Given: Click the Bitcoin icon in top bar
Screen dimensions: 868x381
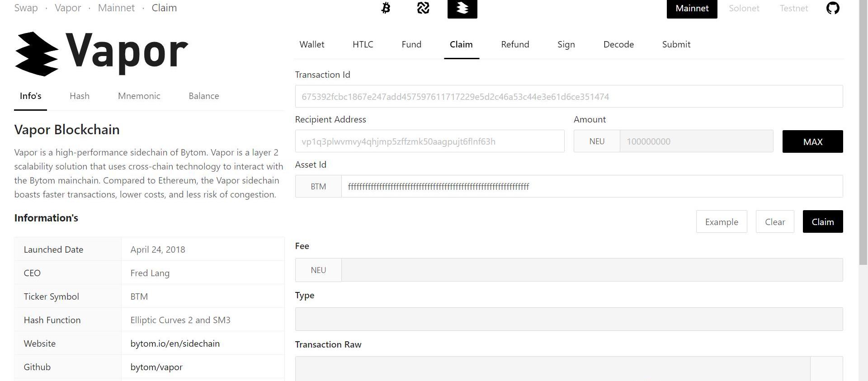Looking at the screenshot, I should (386, 8).
